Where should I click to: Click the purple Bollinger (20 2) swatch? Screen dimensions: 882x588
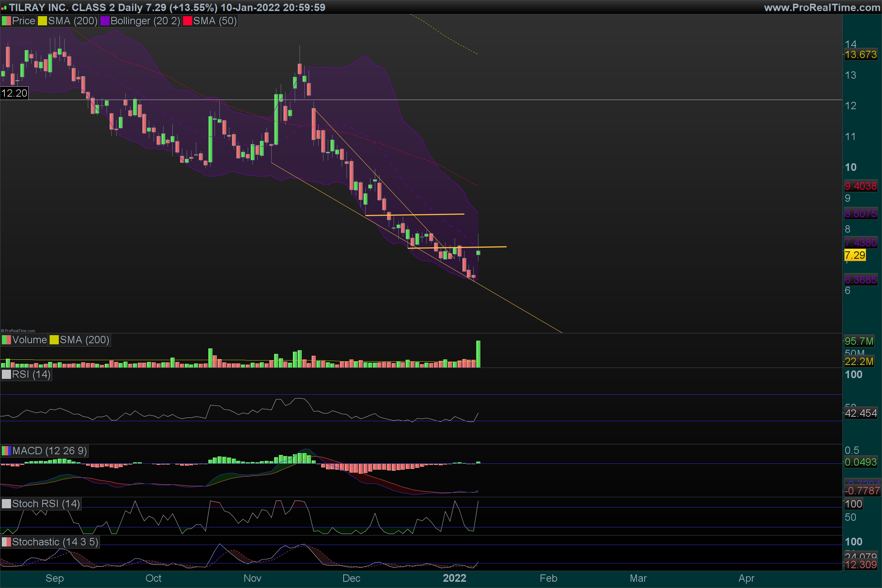tap(105, 21)
